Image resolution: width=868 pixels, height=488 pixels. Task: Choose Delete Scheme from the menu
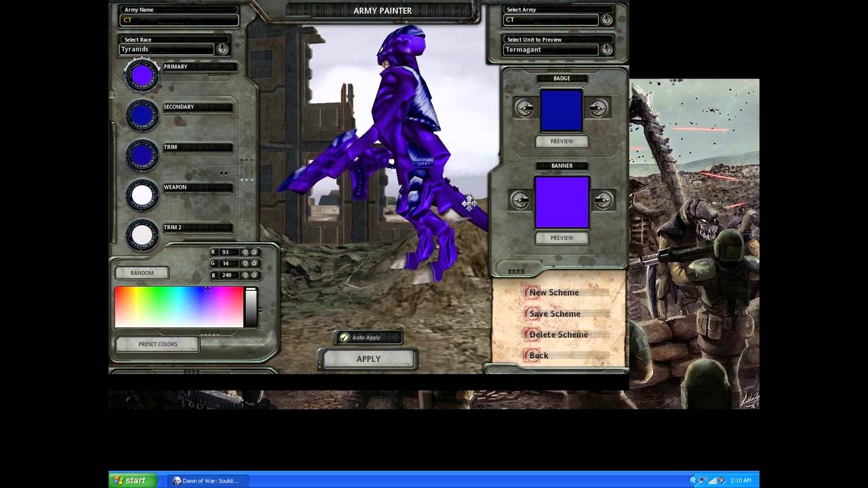point(558,335)
